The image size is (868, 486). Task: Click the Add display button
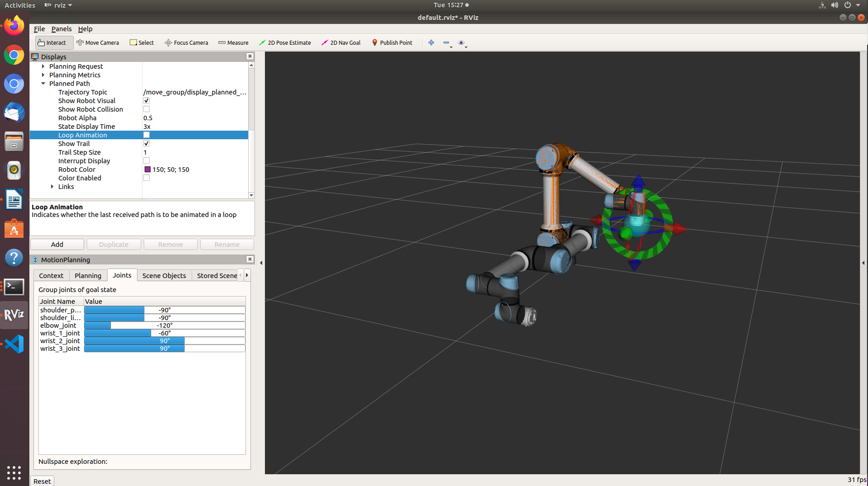tap(57, 244)
